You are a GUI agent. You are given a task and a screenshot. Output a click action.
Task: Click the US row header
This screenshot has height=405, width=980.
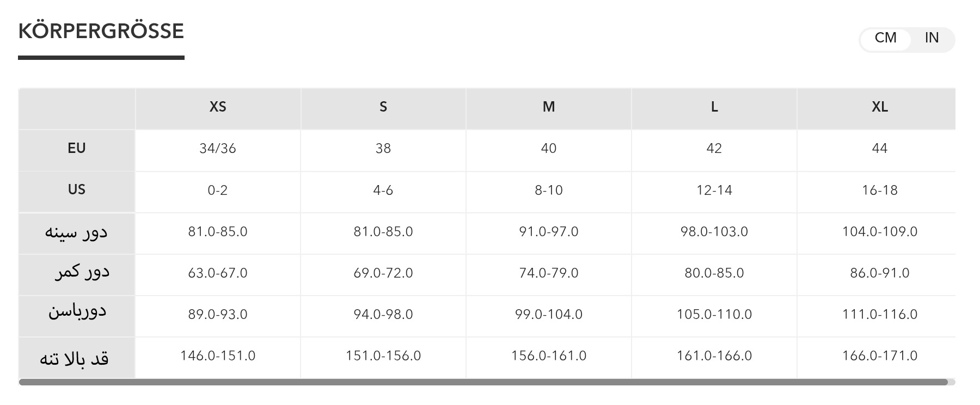tap(77, 190)
